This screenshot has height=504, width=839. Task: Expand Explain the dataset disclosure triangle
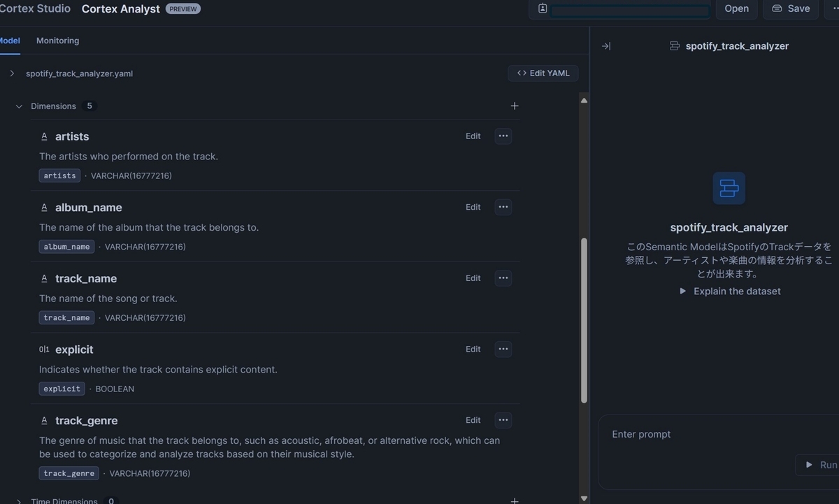(683, 291)
